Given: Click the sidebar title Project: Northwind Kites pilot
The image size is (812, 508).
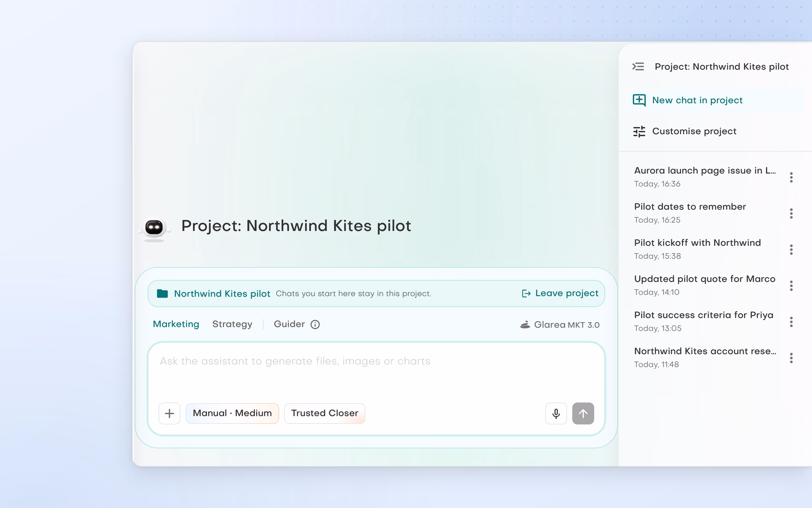Looking at the screenshot, I should coord(722,67).
